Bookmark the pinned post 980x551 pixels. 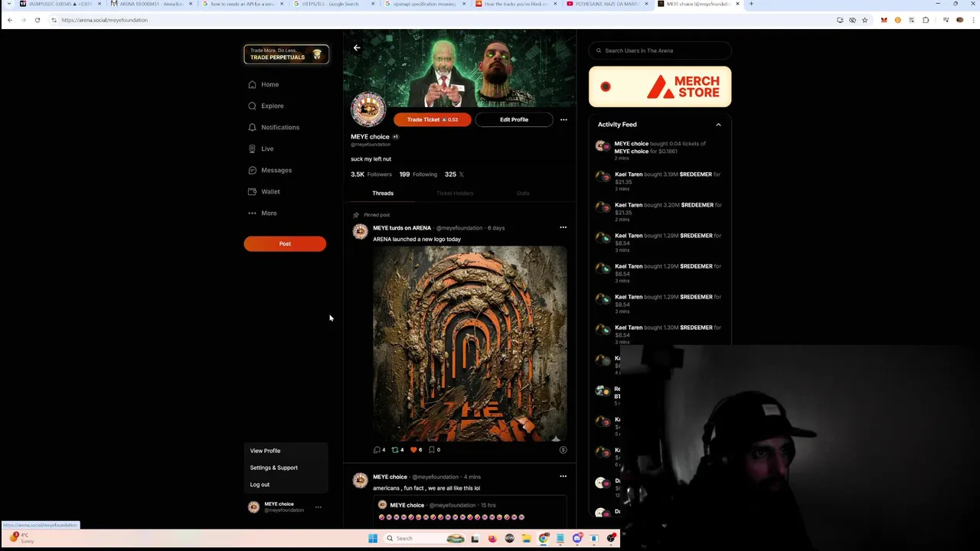pyautogui.click(x=434, y=450)
